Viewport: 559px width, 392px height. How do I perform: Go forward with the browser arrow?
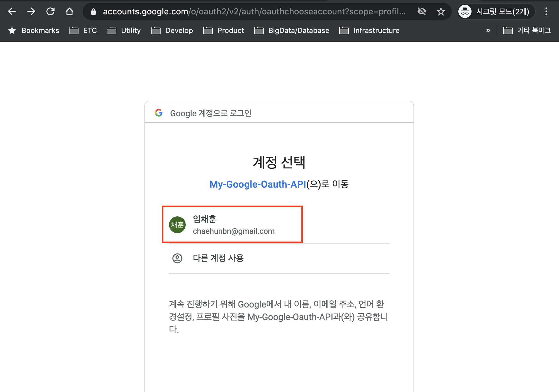point(31,11)
